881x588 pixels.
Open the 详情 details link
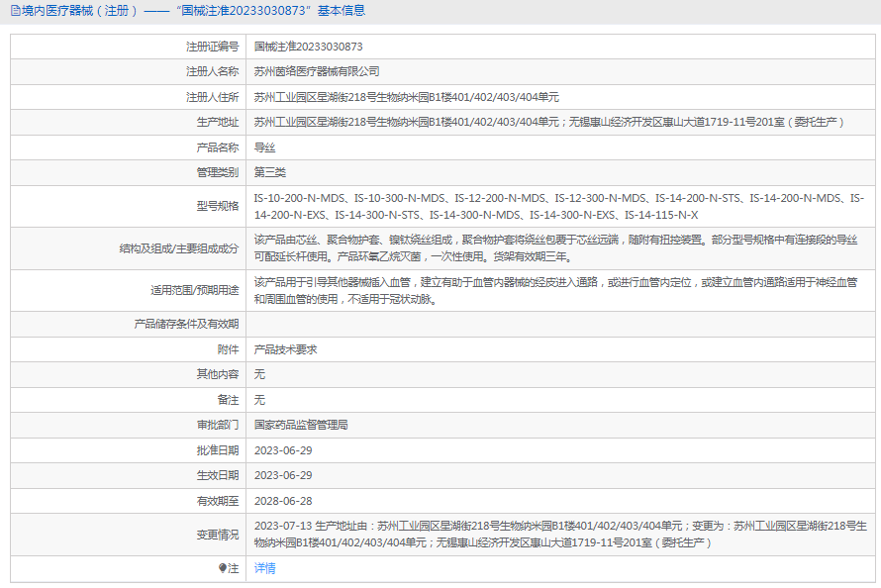coord(264,568)
